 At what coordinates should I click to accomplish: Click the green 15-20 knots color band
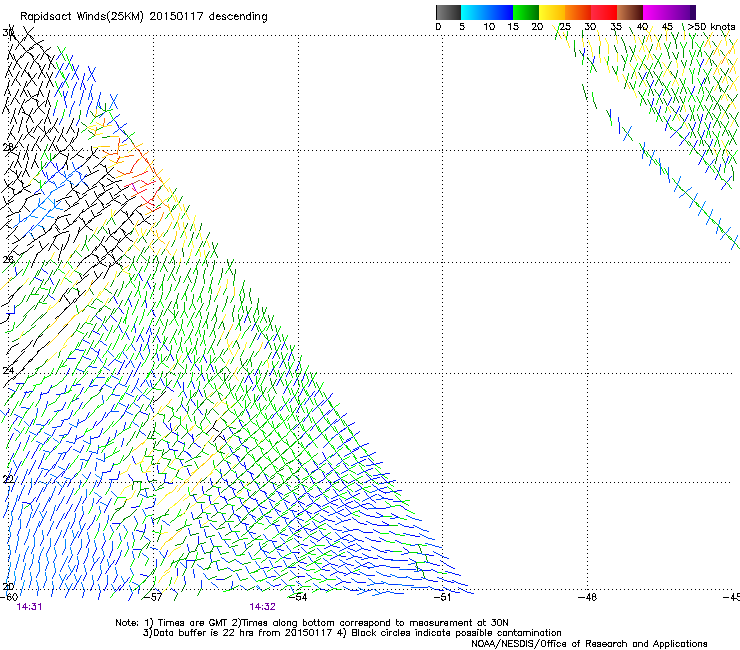(x=526, y=12)
